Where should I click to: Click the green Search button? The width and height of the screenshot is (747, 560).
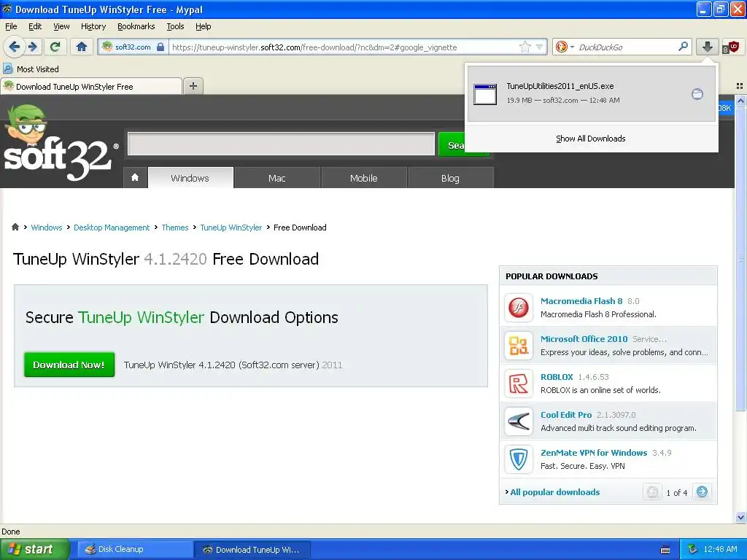coord(452,145)
